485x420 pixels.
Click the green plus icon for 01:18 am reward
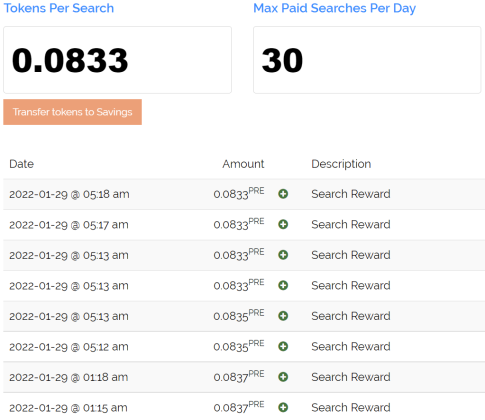click(283, 377)
